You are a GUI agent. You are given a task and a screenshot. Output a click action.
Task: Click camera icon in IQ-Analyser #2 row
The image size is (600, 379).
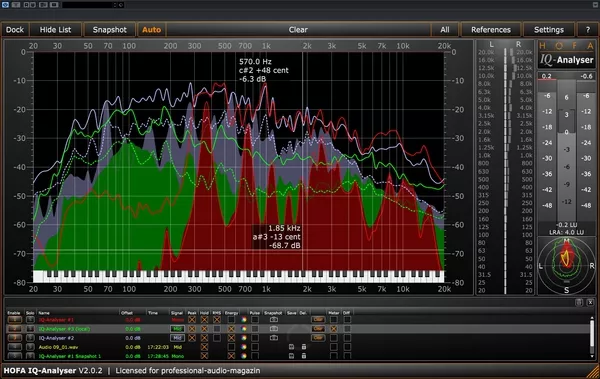pos(274,338)
